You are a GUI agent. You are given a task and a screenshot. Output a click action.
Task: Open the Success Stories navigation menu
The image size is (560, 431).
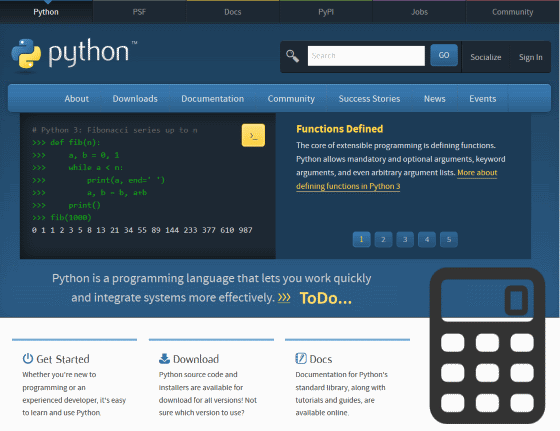[369, 99]
